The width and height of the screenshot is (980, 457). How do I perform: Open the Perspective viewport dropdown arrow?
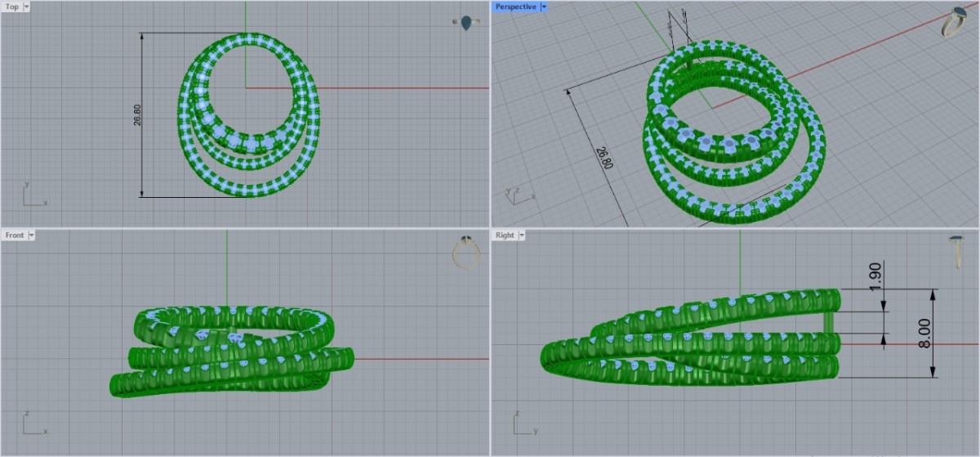[x=544, y=7]
